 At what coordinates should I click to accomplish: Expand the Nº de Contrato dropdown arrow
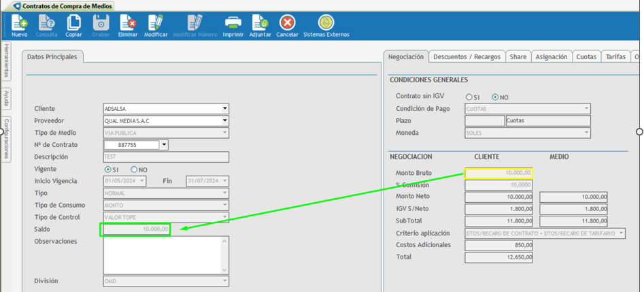164,145
